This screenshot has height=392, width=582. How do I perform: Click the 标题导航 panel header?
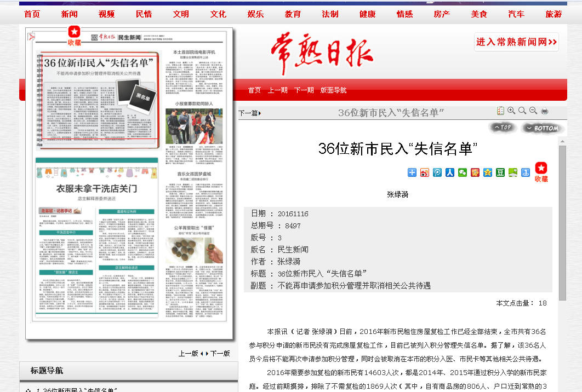pyautogui.click(x=128, y=371)
